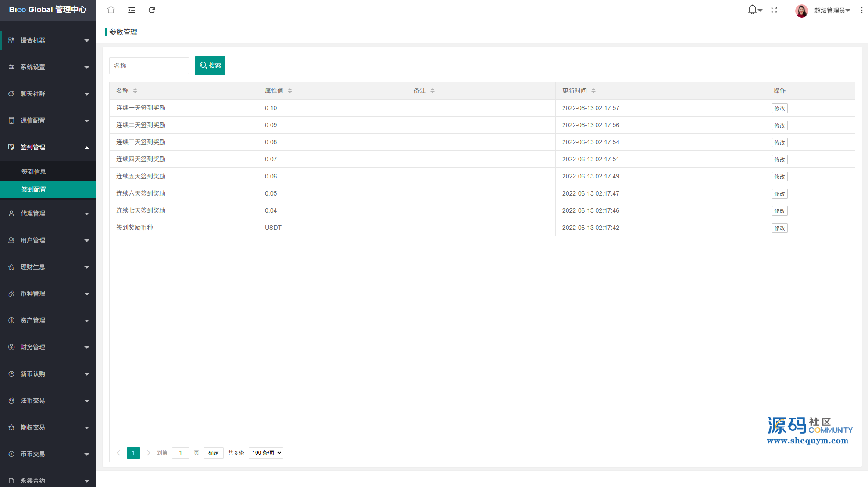Sort ascending by 名称 column arrows
This screenshot has width=868, height=487.
[135, 89]
